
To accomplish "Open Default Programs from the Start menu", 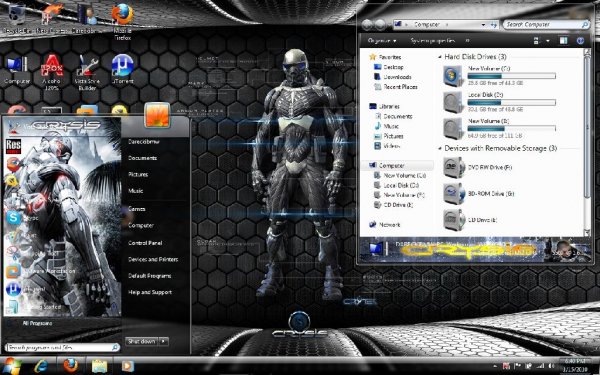I will tap(149, 276).
